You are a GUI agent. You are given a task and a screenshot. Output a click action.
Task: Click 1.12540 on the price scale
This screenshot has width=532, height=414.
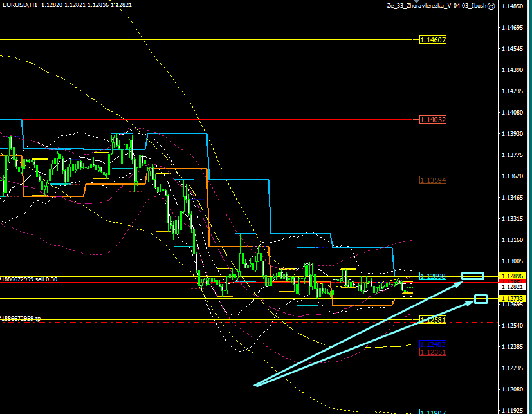click(x=512, y=325)
